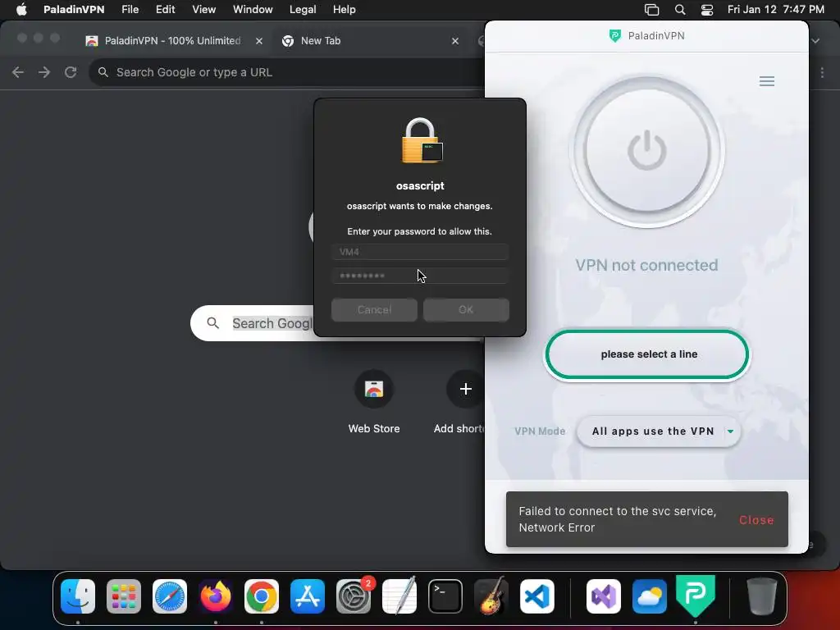840x630 pixels.
Task: Open Visual Studio from the Dock
Action: pos(603,596)
